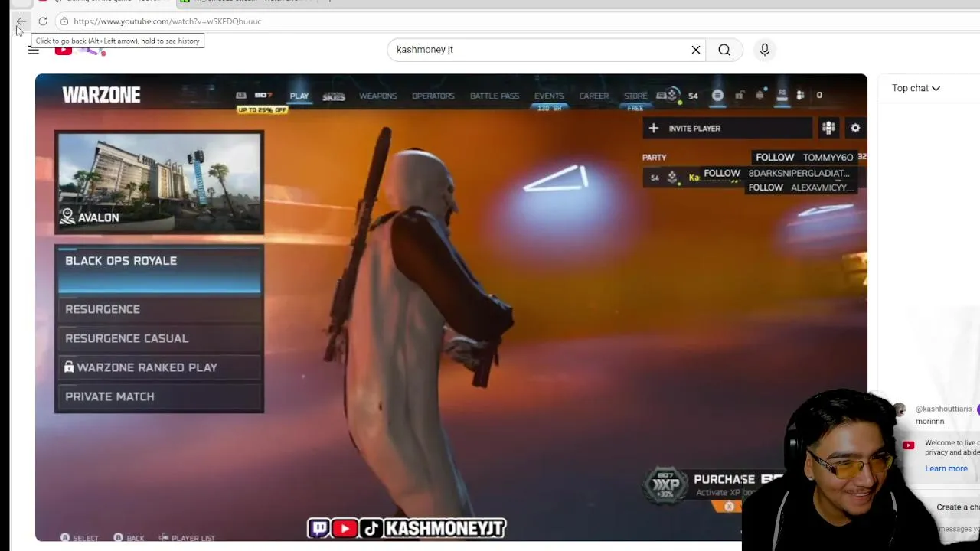The width and height of the screenshot is (980, 551).
Task: Open the YouTube hamburger guide menu
Action: tap(34, 50)
